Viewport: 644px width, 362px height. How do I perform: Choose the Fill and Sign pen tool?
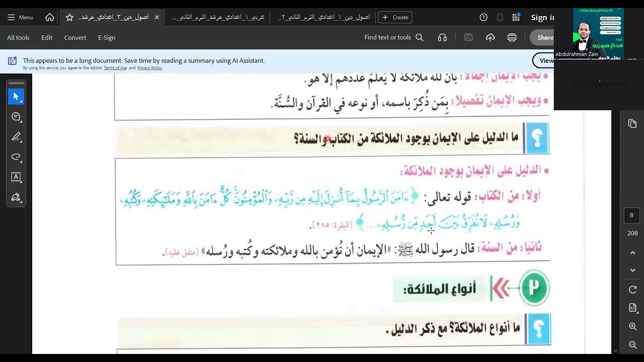click(x=16, y=197)
